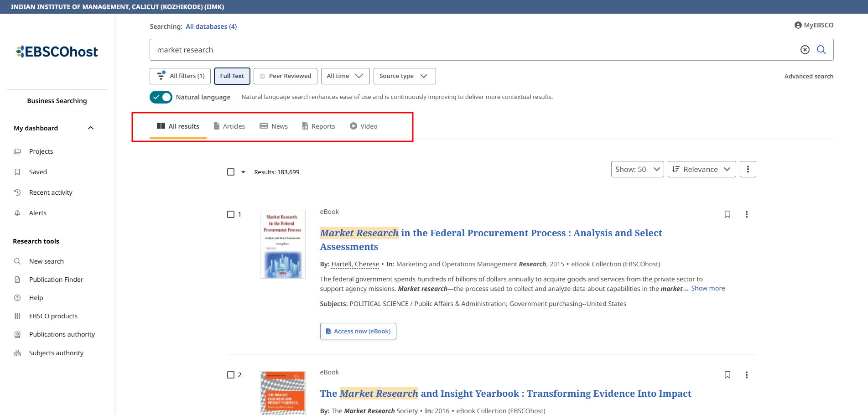Image resolution: width=868 pixels, height=415 pixels.
Task: Clear the search box with X icon
Action: coord(805,50)
